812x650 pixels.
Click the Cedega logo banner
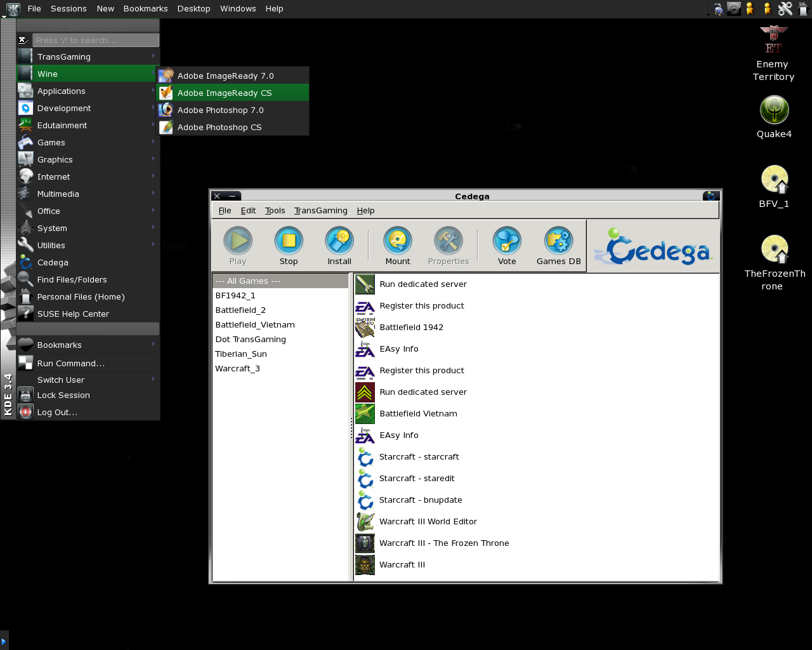tap(653, 247)
